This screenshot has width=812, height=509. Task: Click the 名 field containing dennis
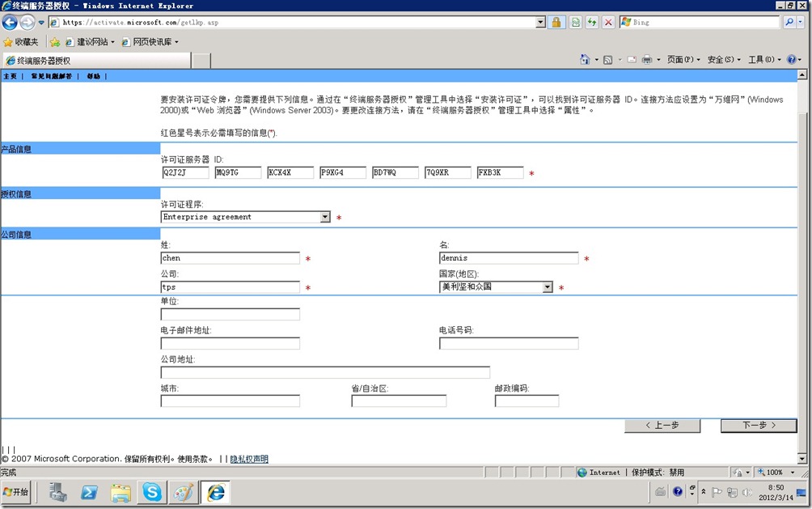(509, 258)
